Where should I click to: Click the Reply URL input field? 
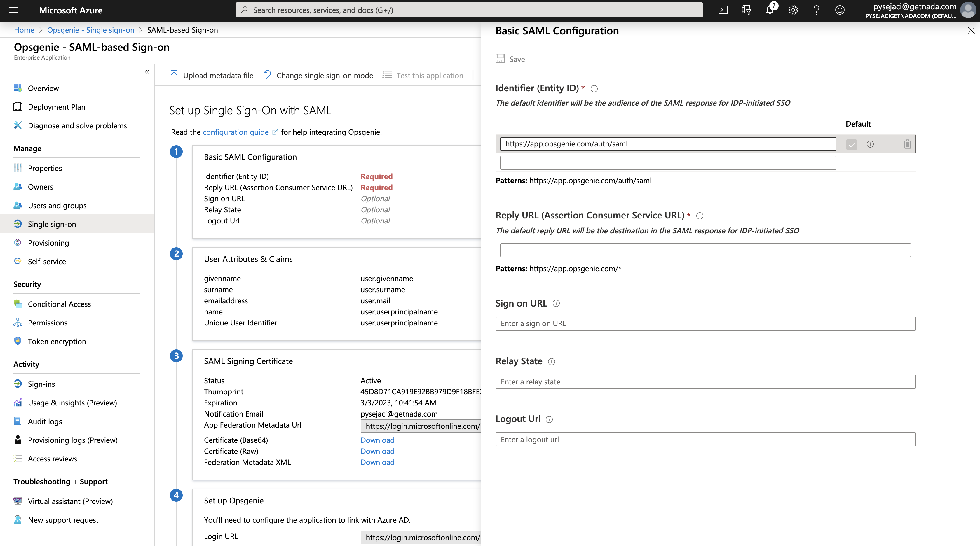coord(705,250)
